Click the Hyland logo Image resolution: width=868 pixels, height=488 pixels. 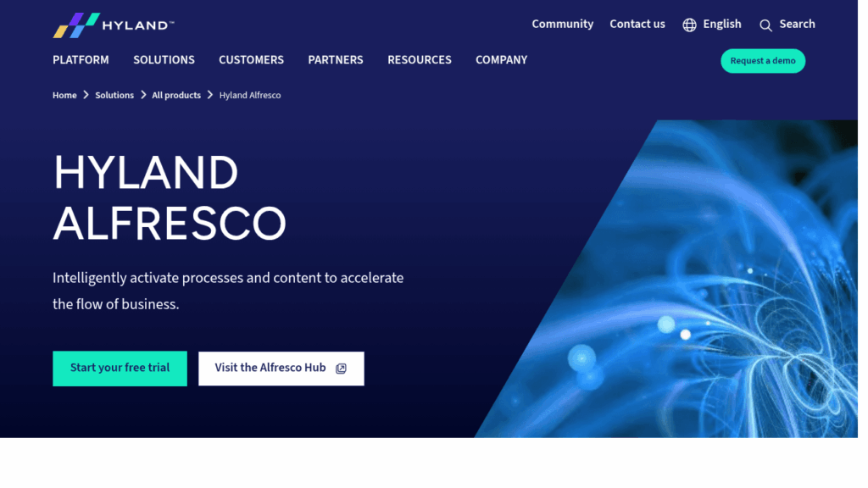click(x=114, y=25)
